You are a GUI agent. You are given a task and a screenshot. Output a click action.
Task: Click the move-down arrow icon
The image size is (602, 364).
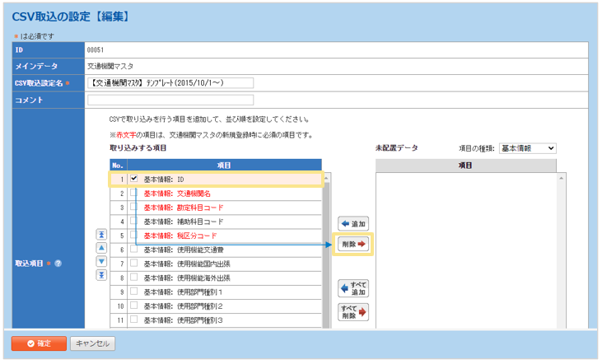pos(101,261)
